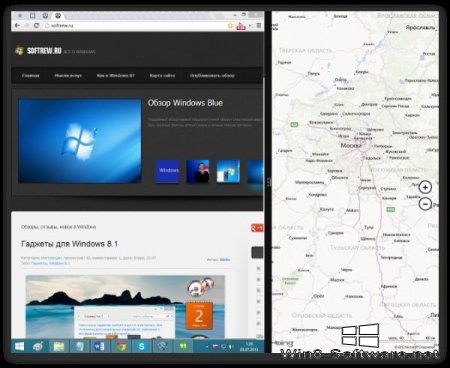Open the green quotes Hangouts taskbar icon
The width and height of the screenshot is (450, 368).
coord(183,347)
